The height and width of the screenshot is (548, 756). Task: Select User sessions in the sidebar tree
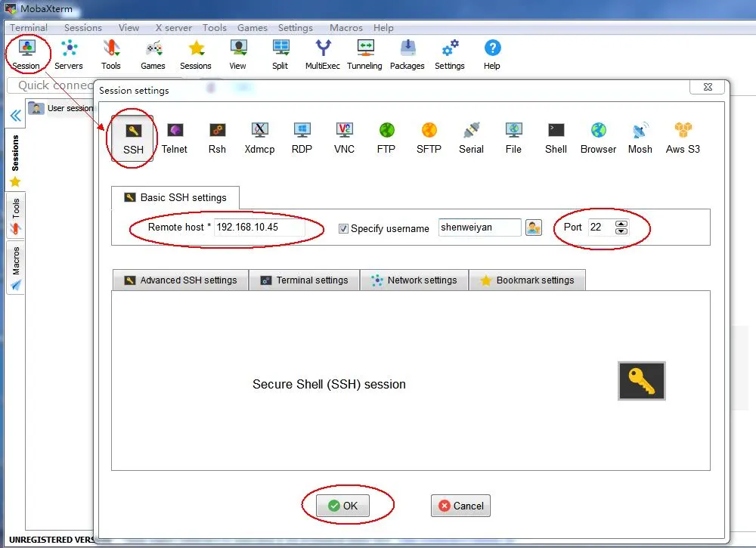coord(60,108)
